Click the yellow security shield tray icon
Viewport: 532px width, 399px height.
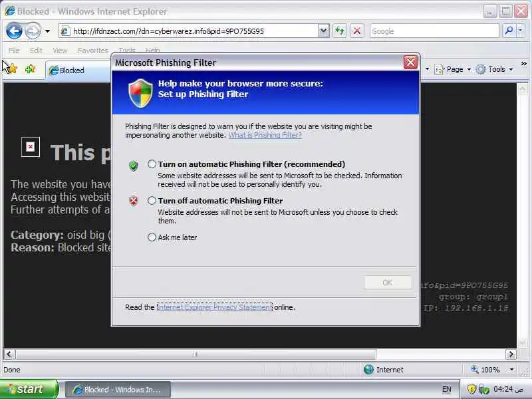point(471,389)
